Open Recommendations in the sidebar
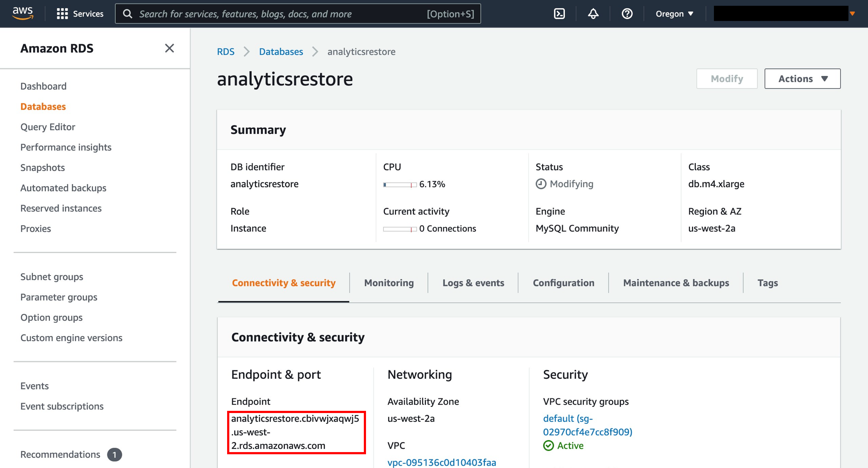 60,454
